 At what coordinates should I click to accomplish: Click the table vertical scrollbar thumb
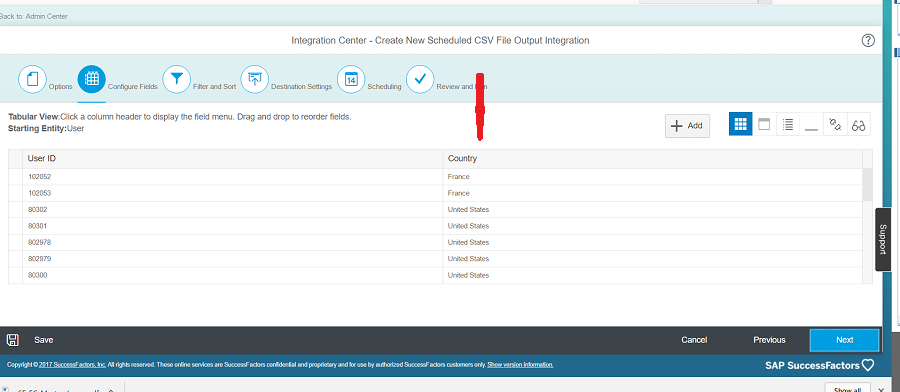[867, 184]
